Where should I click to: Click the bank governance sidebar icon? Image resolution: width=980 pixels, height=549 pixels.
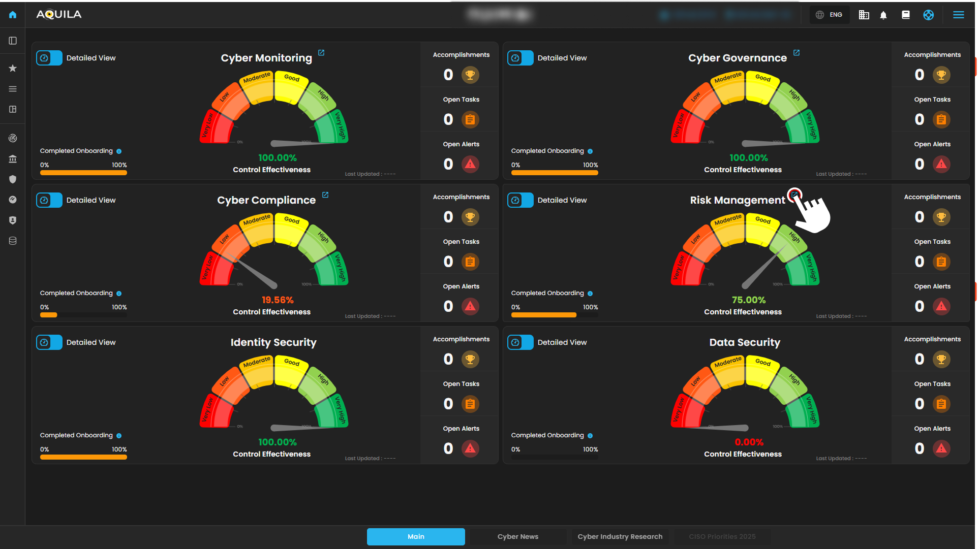13,159
